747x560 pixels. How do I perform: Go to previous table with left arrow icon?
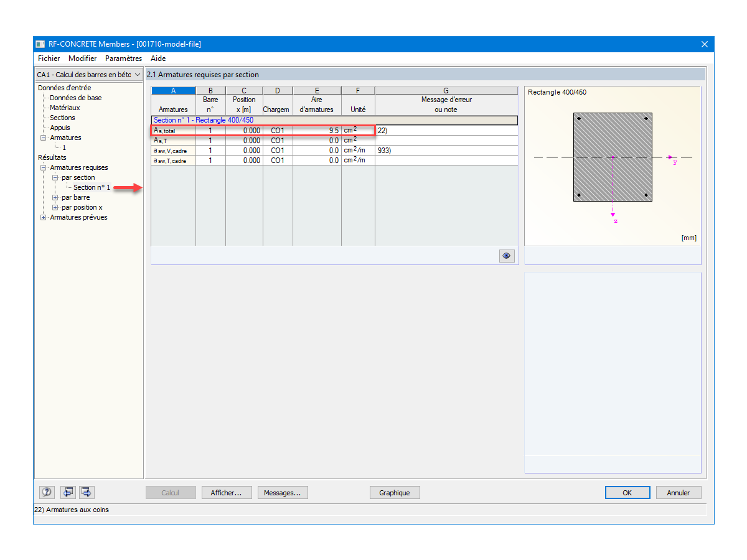click(x=68, y=492)
